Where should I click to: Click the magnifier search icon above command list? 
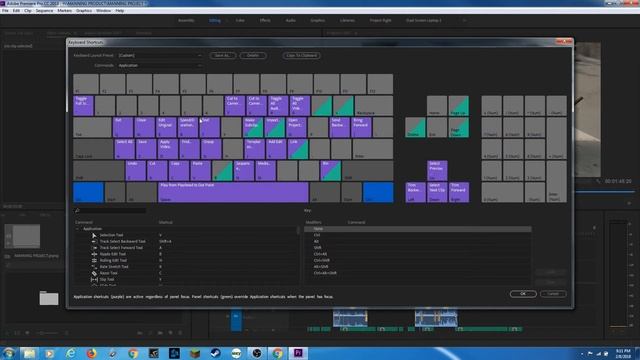(x=77, y=211)
